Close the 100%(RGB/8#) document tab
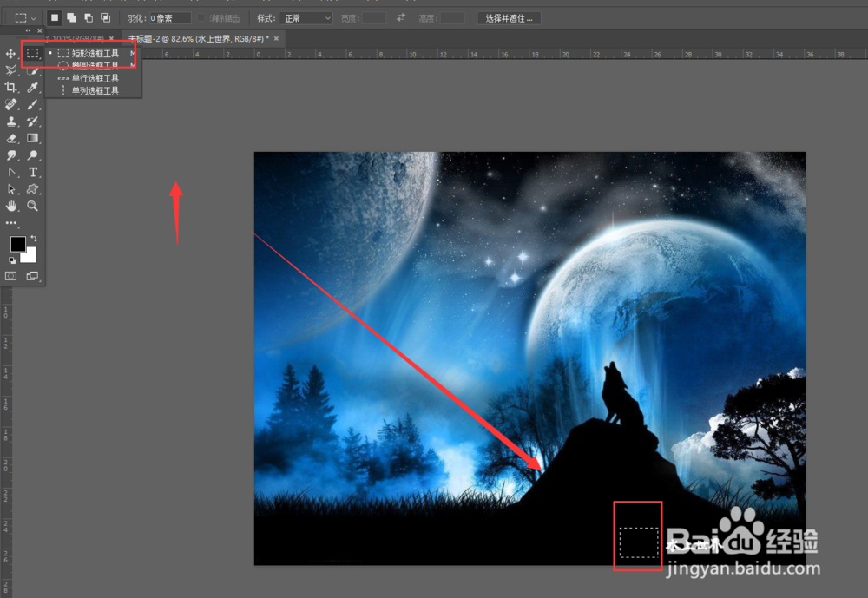Viewport: 868px width, 598px height. tap(111, 39)
